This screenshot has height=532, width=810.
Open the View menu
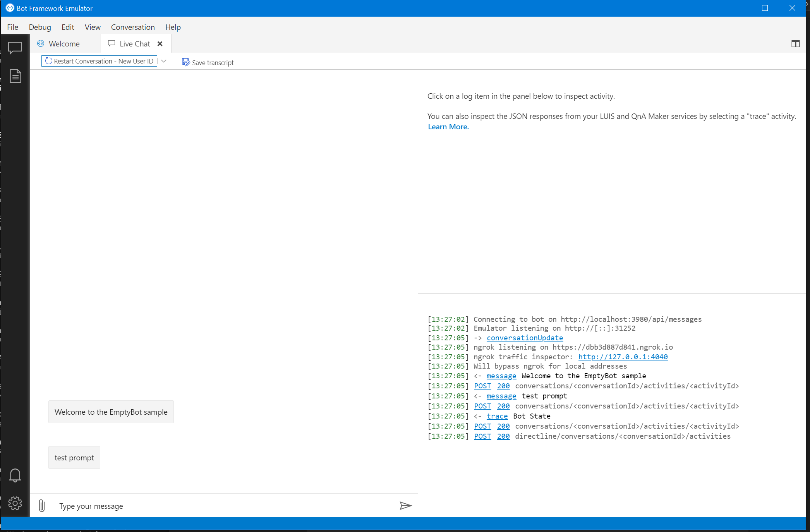(93, 27)
